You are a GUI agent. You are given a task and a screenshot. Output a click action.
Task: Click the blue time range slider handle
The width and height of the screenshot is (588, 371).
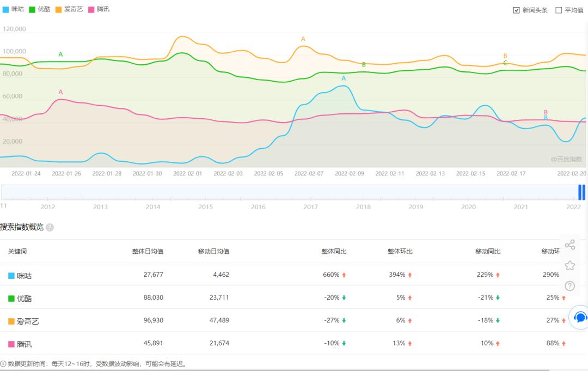coord(581,192)
